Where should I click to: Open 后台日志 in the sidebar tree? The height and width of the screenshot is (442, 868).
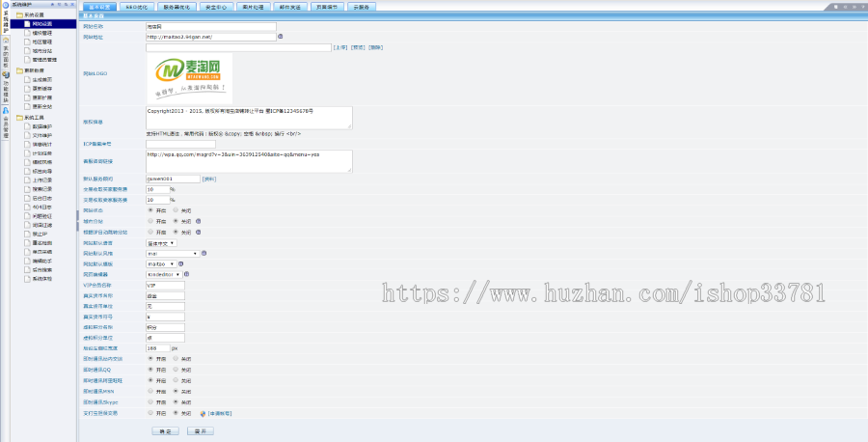42,198
